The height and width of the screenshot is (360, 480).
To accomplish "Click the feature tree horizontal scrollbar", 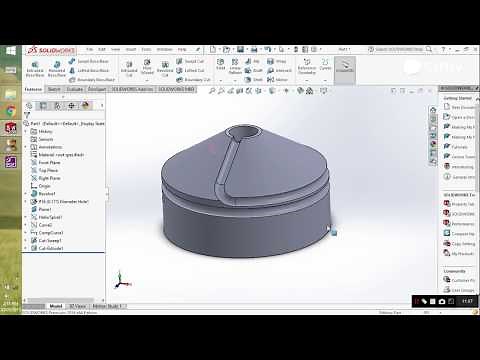I will [x=60, y=300].
